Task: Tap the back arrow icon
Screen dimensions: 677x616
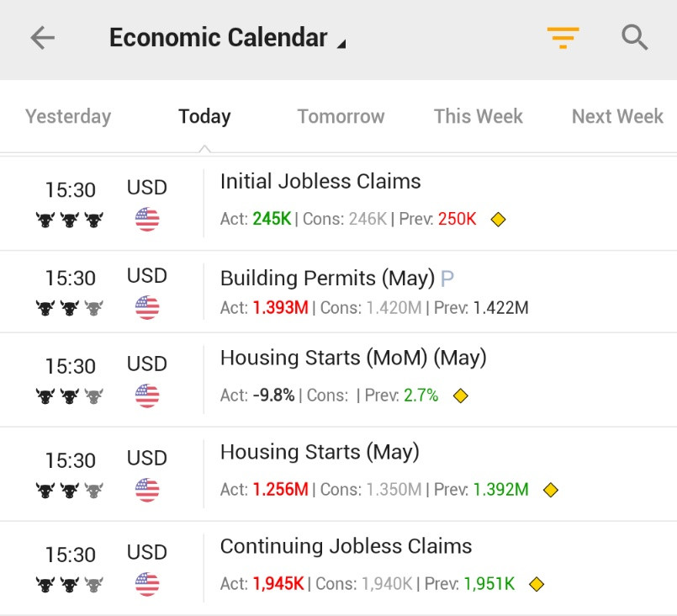Action: click(42, 38)
